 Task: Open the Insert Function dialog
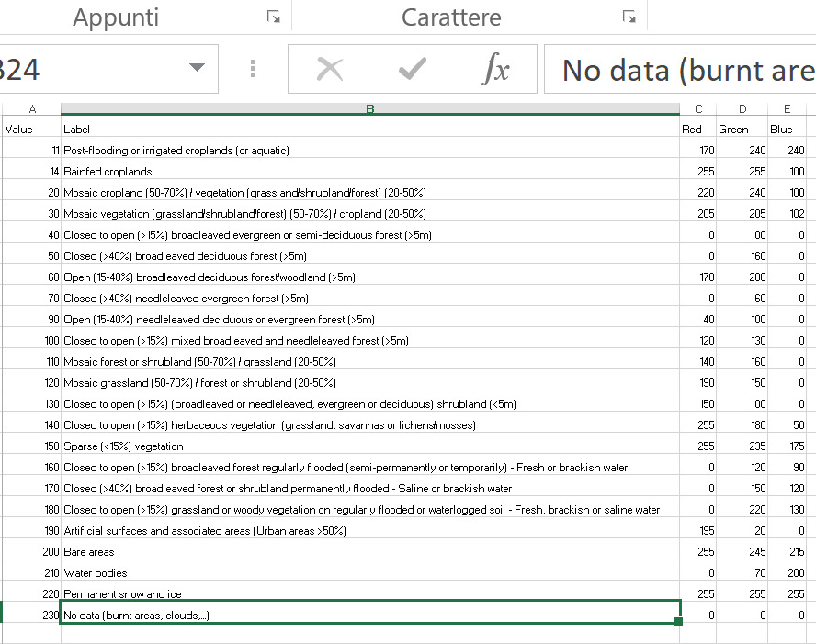click(x=496, y=69)
